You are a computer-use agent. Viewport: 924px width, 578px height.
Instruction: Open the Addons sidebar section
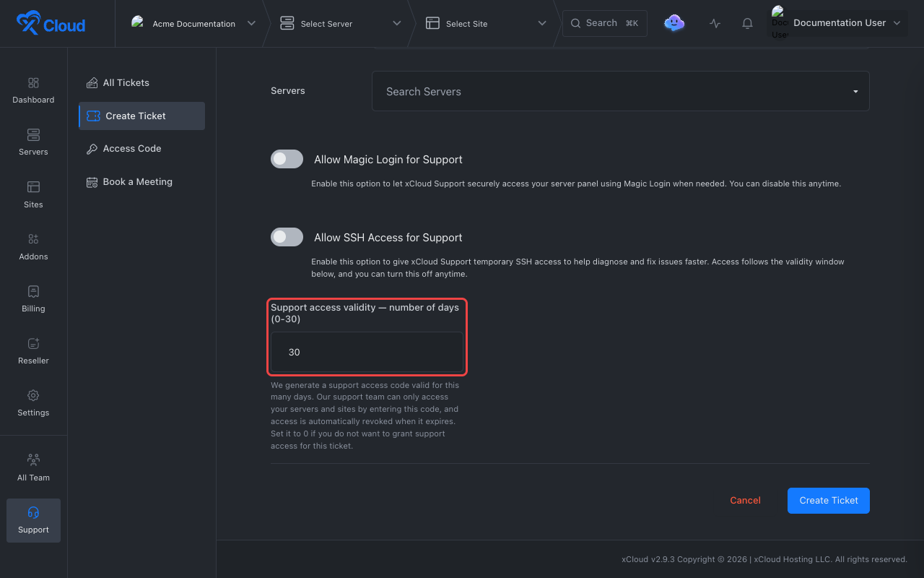[33, 246]
